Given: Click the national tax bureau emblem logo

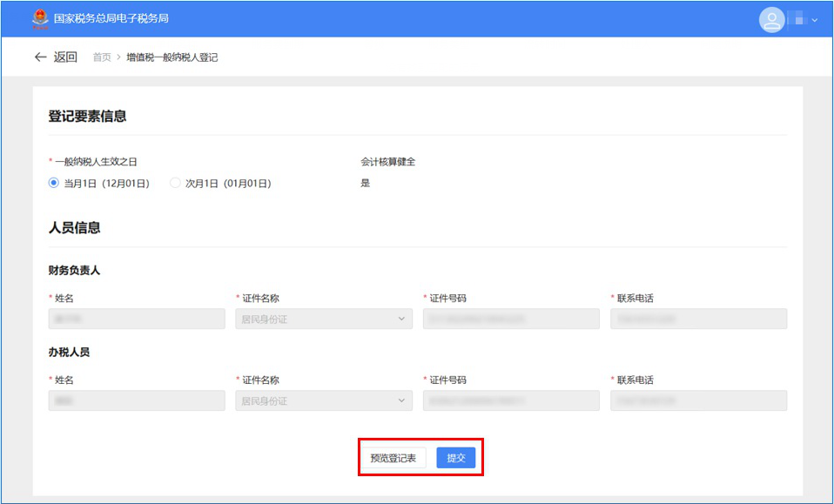Looking at the screenshot, I should [x=40, y=18].
